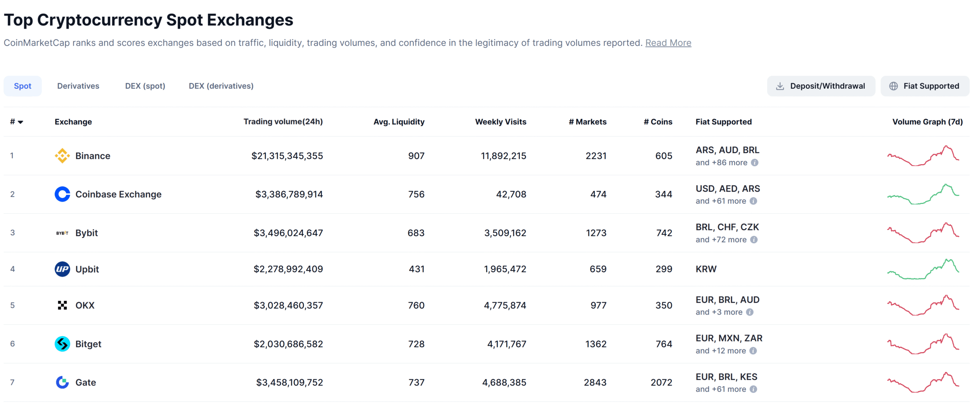
Task: Select the Bybit exchange logo
Action: click(62, 233)
